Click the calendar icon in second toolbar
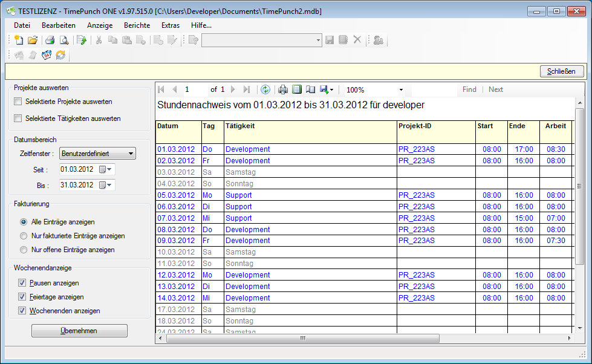 (x=47, y=56)
